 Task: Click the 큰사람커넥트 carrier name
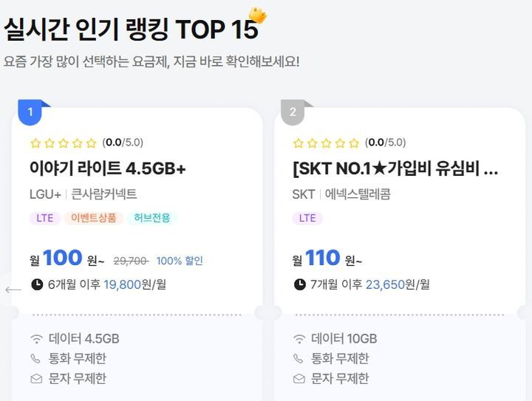pyautogui.click(x=104, y=195)
